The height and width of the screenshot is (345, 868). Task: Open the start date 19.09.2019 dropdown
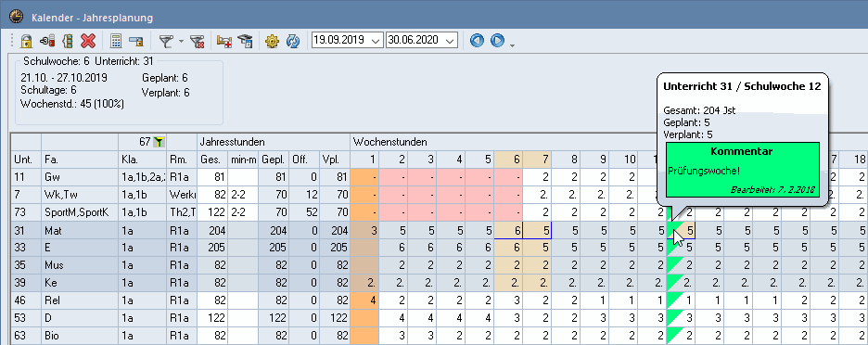pos(377,41)
